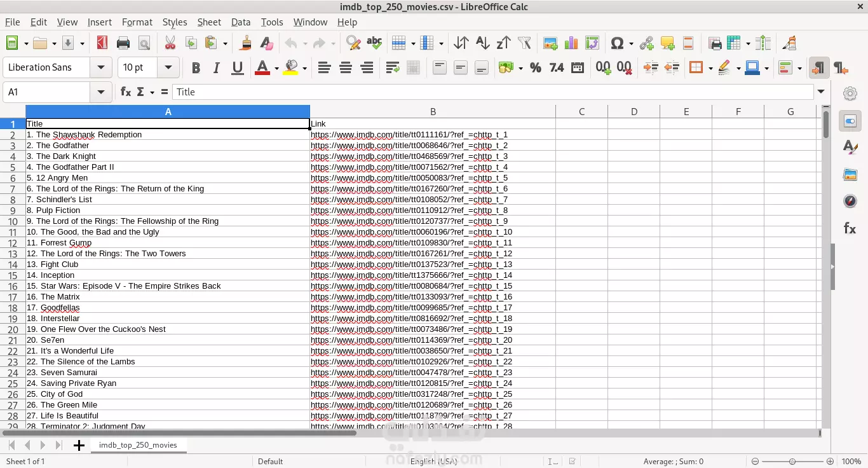Open the Function Wizard fx icon

click(x=126, y=92)
